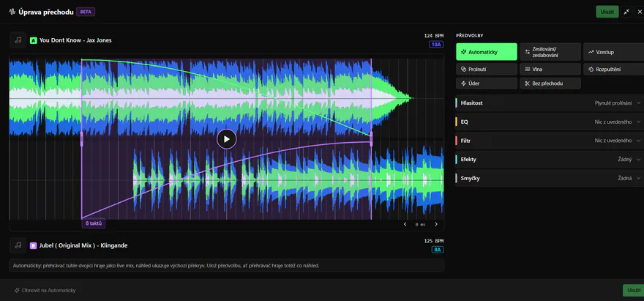The height and width of the screenshot is (301, 644).
Task: Select the Automaticky preset
Action: tap(486, 52)
